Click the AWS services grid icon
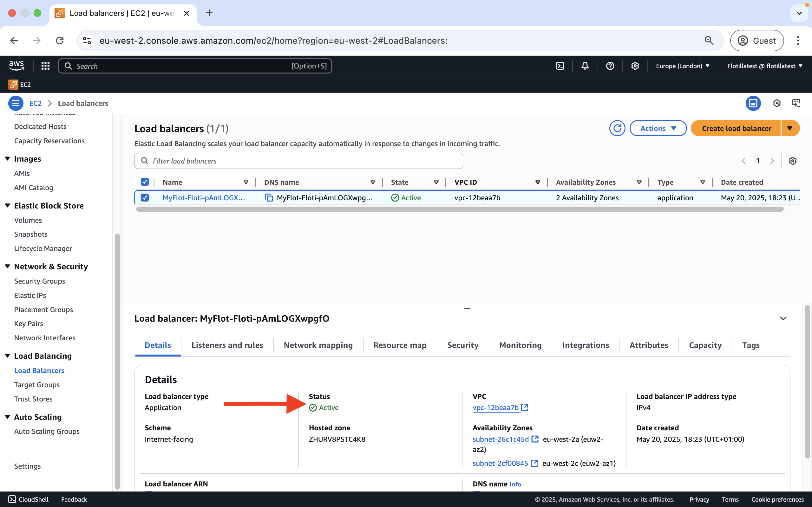 [45, 66]
